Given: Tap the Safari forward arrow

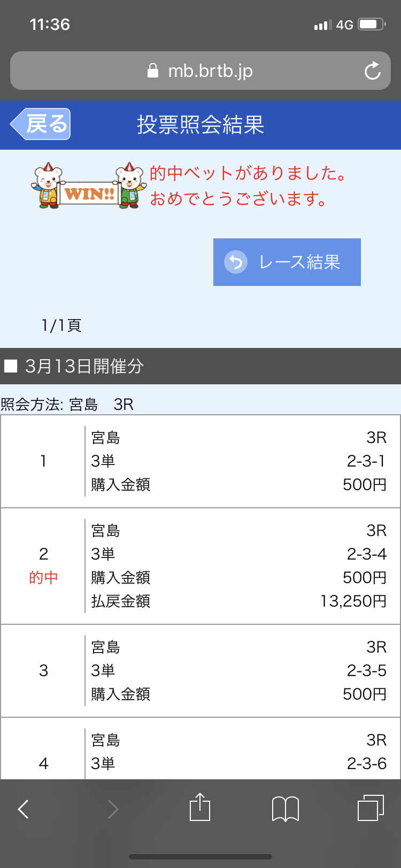Looking at the screenshot, I should tap(113, 809).
